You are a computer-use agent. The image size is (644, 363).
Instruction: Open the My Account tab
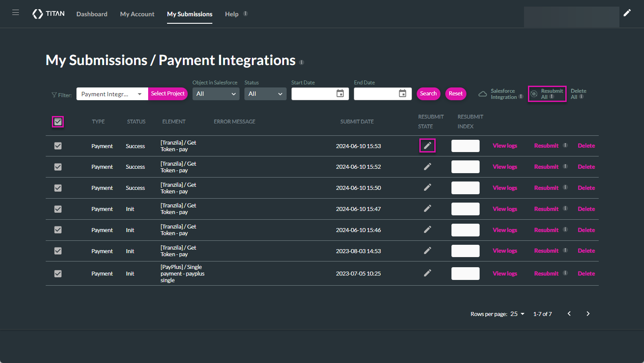click(137, 14)
